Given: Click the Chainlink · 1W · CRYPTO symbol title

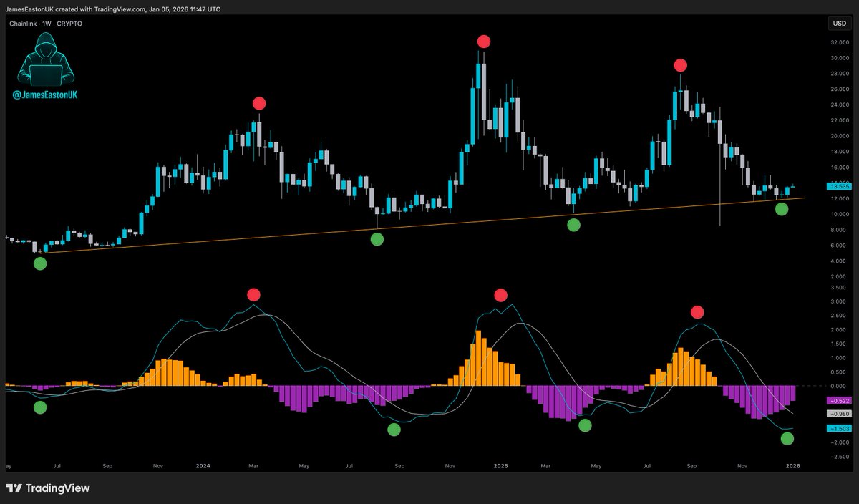Looking at the screenshot, I should pos(44,24).
